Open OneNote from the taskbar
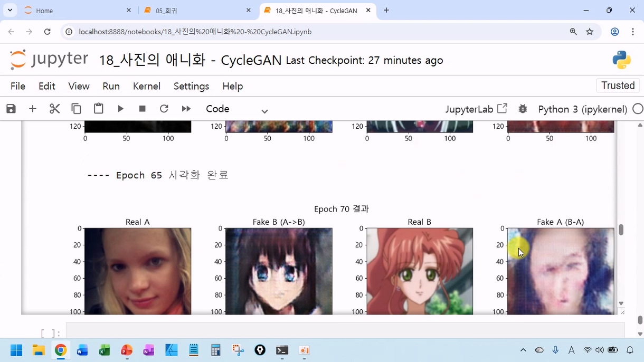The height and width of the screenshot is (362, 644). 149,350
